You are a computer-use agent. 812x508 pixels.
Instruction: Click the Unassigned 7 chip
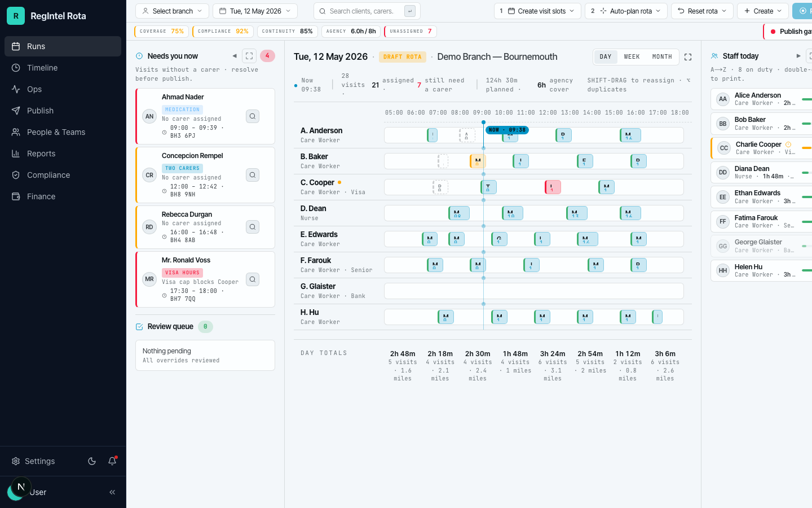coord(411,32)
